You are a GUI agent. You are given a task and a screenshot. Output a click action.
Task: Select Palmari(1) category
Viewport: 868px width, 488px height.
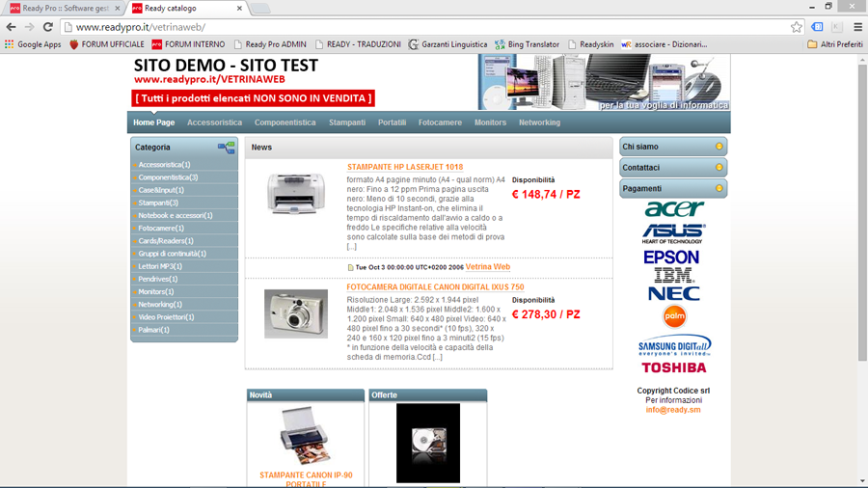[x=154, y=330]
